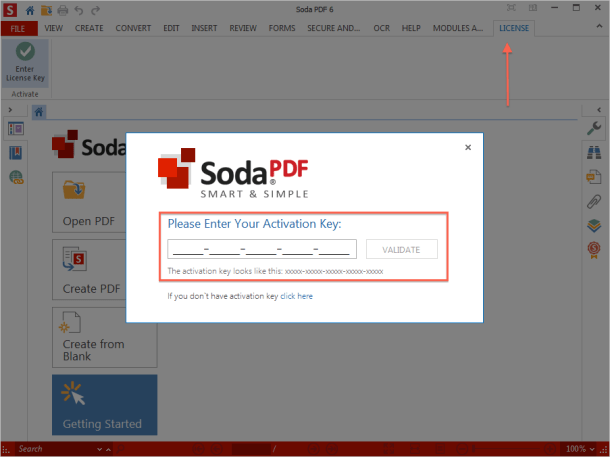Image resolution: width=610 pixels, height=457 pixels.
Task: Expand the left side panel arrow
Action: (x=11, y=110)
